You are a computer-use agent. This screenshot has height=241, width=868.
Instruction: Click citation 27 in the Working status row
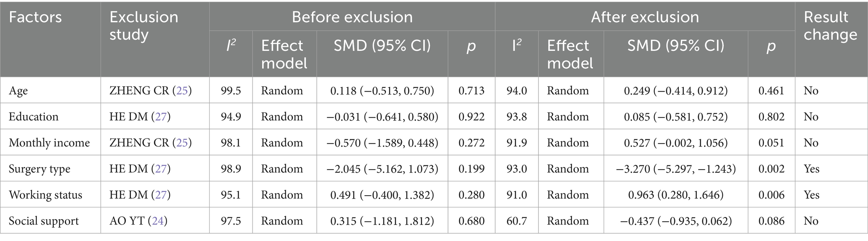tap(161, 195)
